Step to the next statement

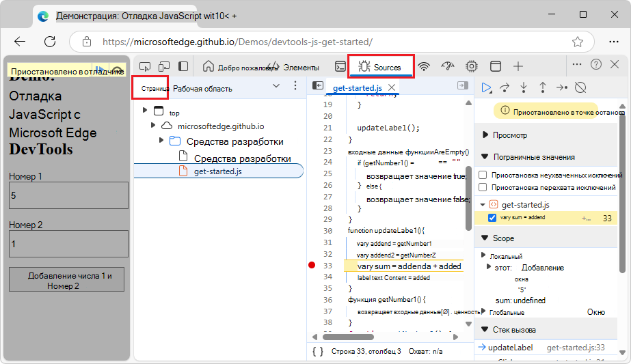point(562,87)
